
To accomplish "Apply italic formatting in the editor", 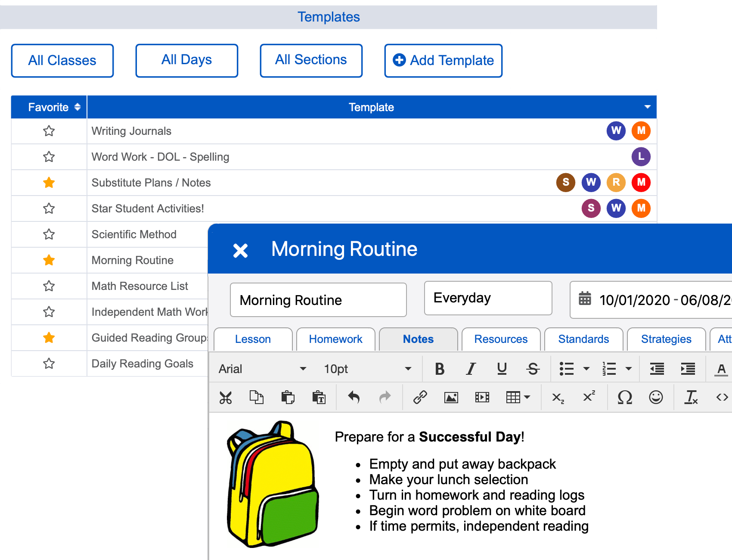I will (471, 369).
